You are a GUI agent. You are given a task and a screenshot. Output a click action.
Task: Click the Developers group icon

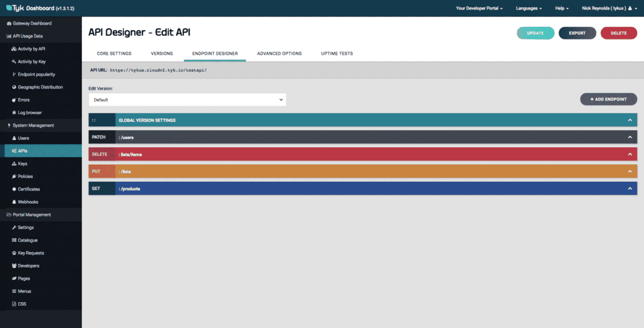[14, 266]
